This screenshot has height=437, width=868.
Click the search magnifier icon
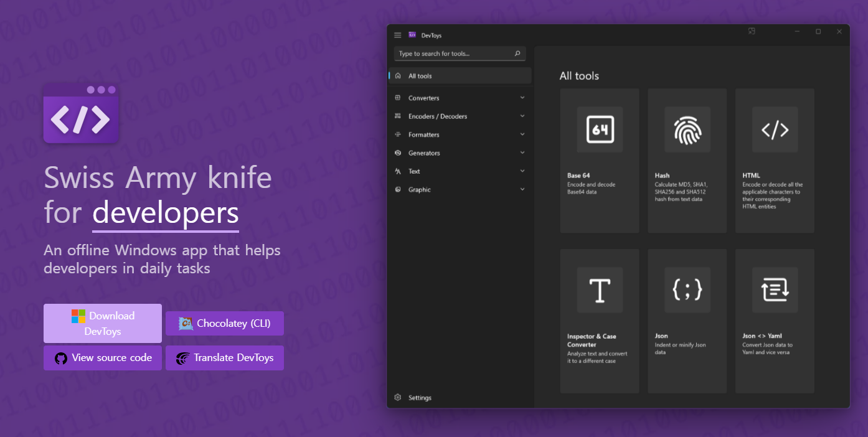[x=517, y=54]
